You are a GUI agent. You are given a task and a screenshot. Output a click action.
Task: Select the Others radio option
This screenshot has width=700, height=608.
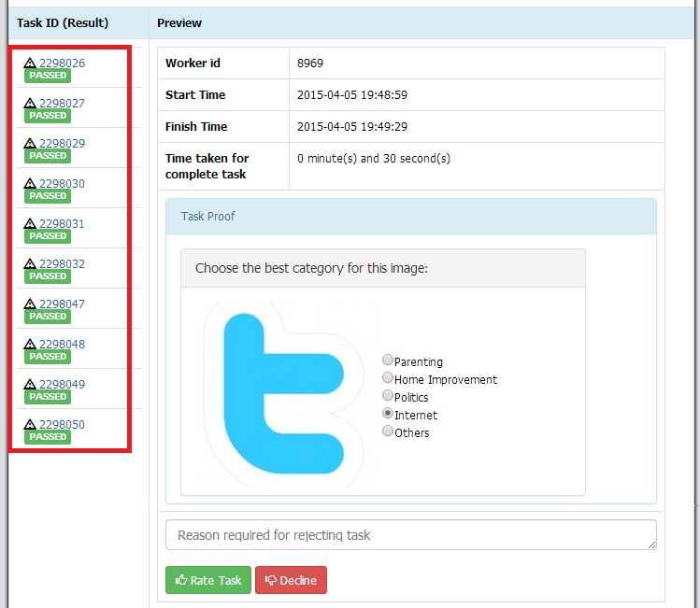pos(388,431)
